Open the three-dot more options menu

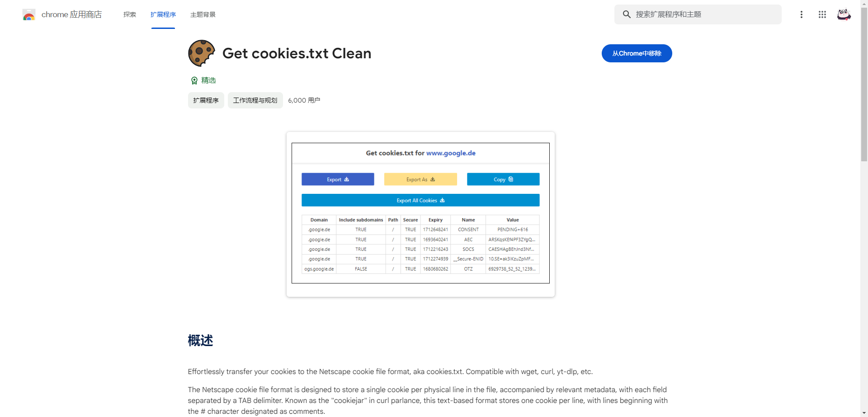[801, 14]
